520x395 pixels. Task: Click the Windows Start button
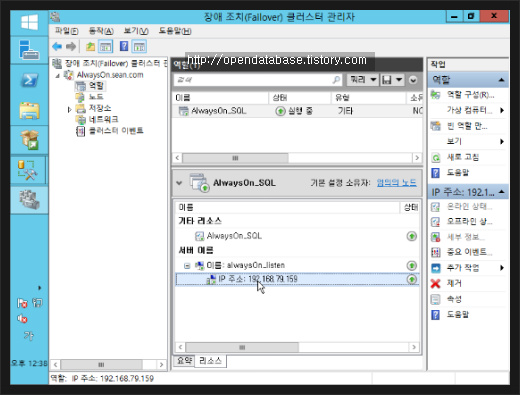coord(29,23)
